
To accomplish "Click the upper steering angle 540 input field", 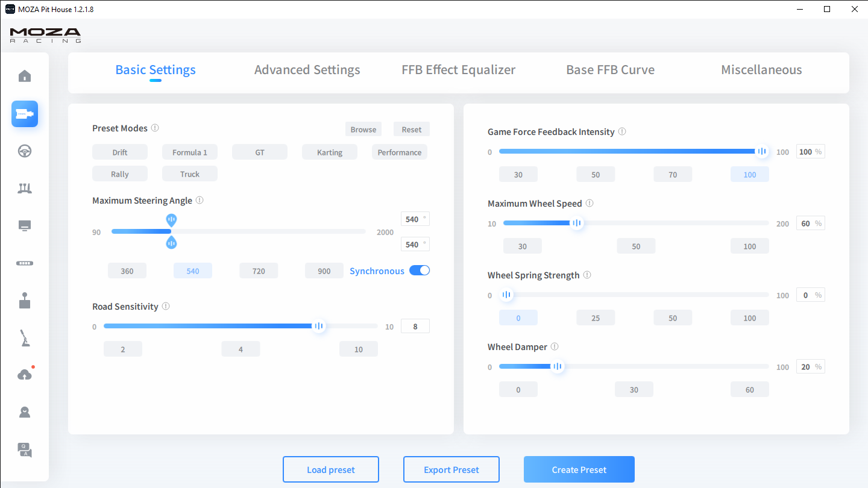I will (x=415, y=219).
